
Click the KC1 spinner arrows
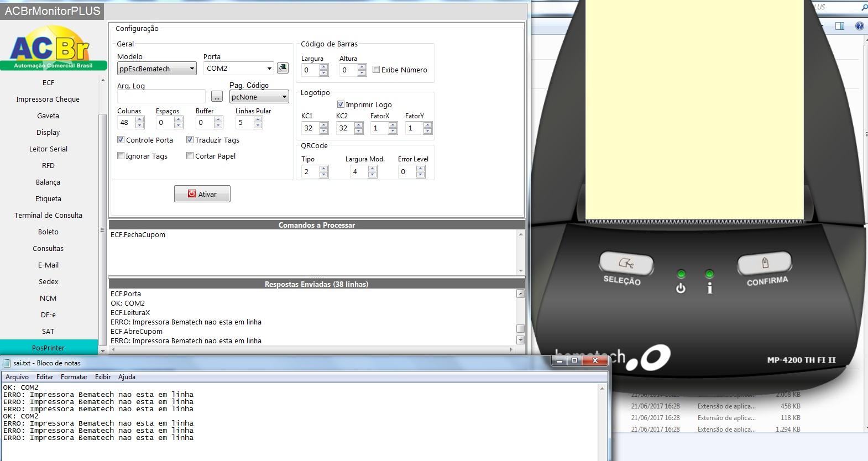coord(324,128)
